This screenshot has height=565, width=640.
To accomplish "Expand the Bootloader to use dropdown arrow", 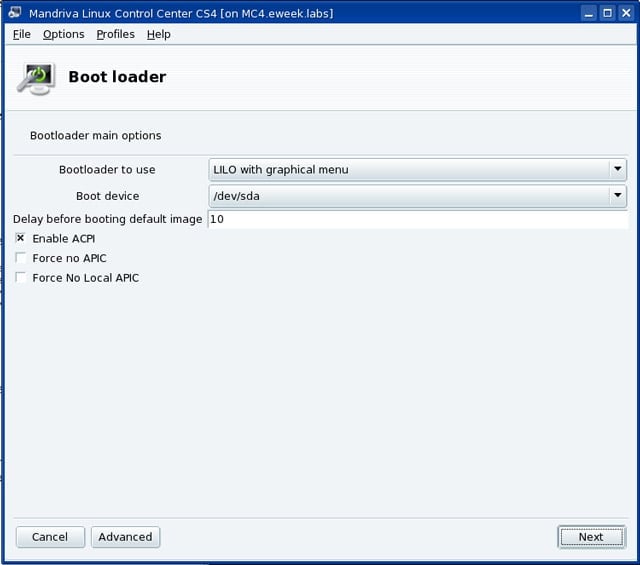I will click(x=618, y=169).
